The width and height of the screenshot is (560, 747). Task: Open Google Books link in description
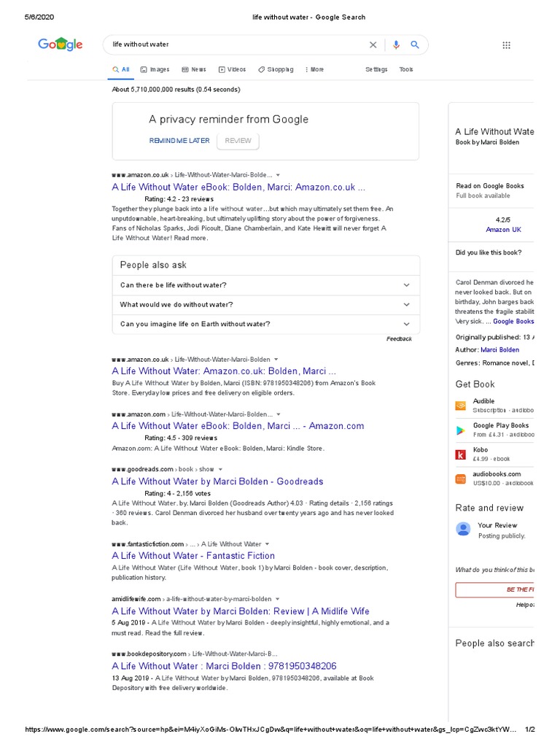click(x=513, y=322)
